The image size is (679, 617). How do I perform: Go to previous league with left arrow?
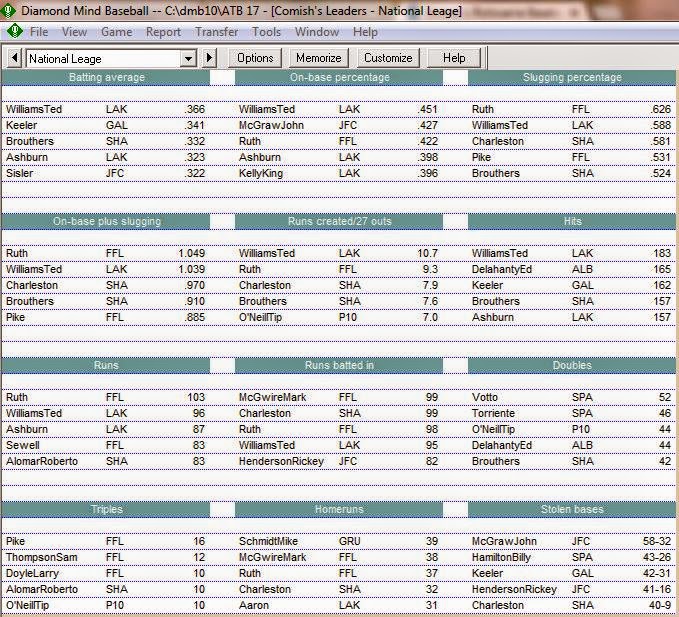point(14,58)
